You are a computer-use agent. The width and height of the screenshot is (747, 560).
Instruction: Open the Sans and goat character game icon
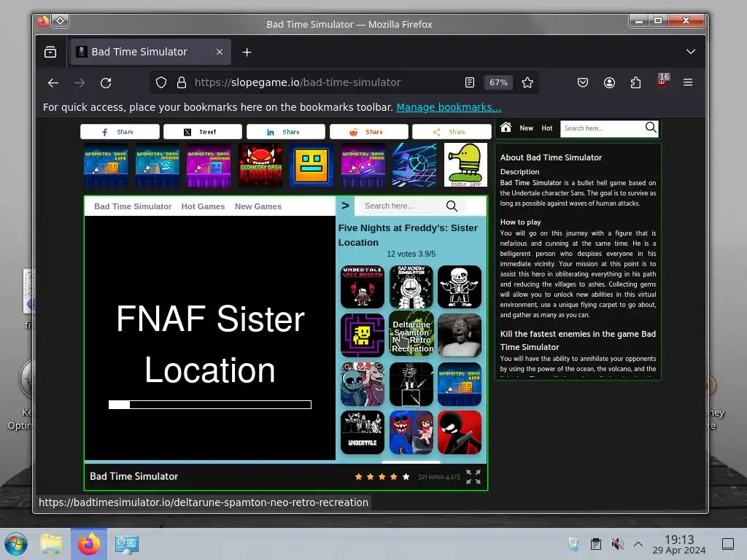(x=363, y=384)
